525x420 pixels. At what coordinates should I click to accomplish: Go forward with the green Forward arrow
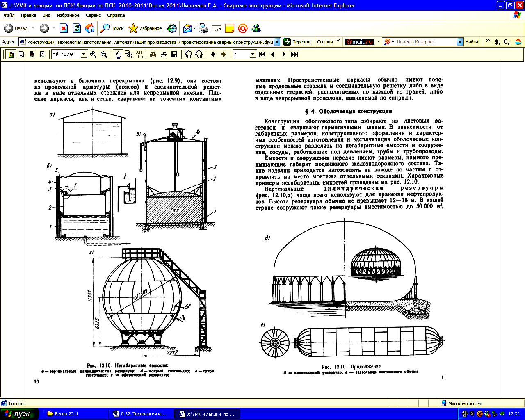pos(44,28)
